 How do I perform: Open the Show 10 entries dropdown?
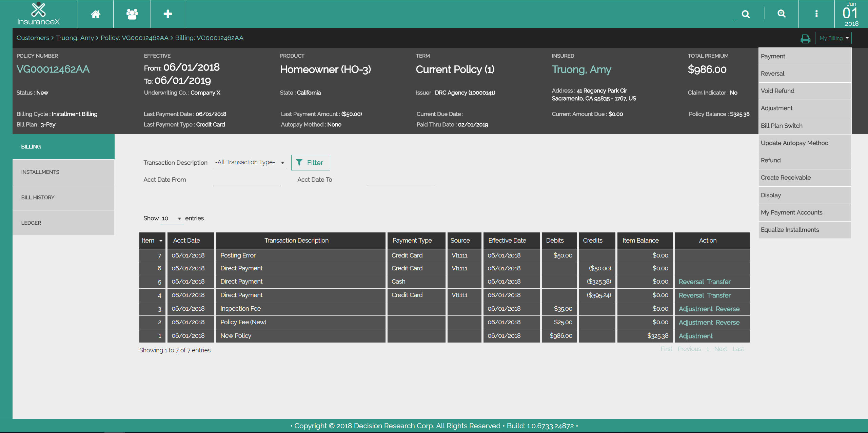(171, 218)
